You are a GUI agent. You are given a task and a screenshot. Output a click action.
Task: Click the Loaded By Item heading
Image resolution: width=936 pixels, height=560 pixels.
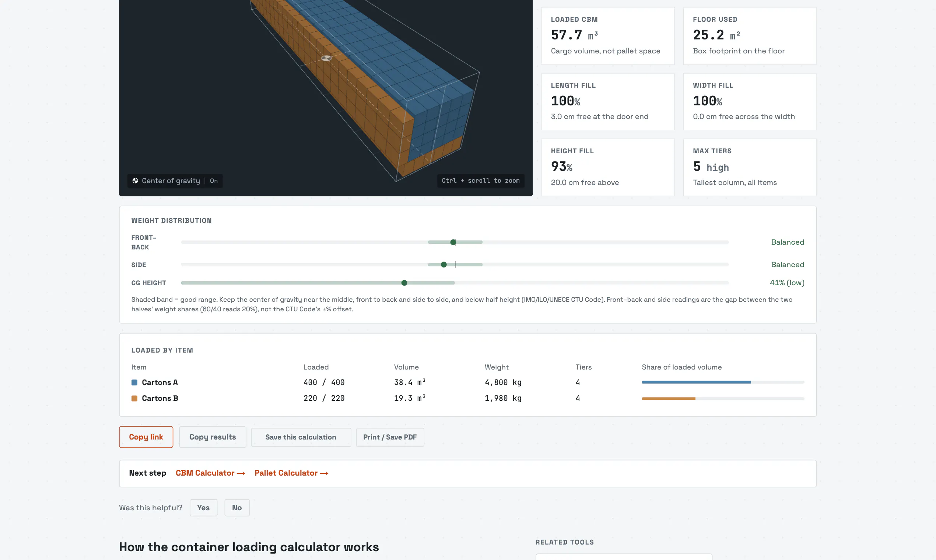[x=162, y=350]
